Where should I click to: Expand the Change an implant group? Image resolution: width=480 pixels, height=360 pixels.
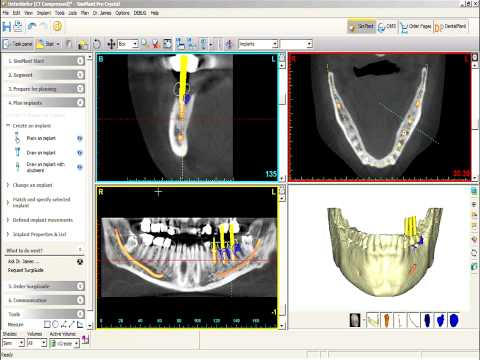30,185
